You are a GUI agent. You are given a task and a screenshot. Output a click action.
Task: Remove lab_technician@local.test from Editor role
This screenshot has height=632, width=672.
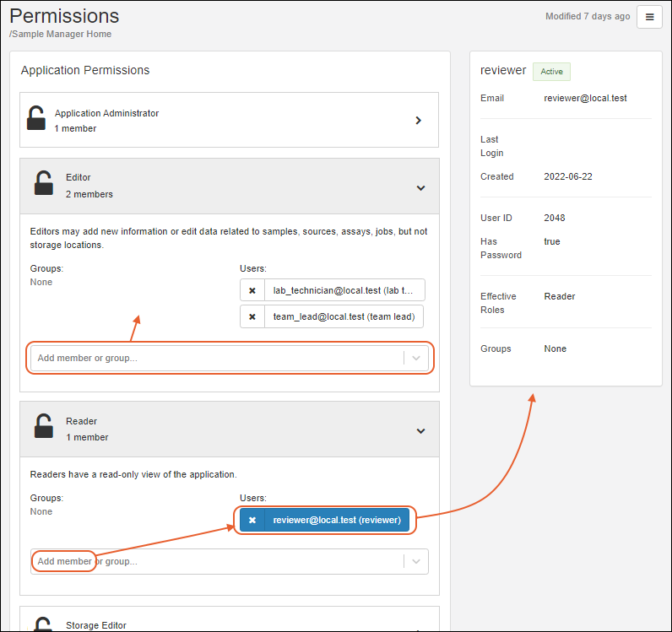pyautogui.click(x=252, y=290)
